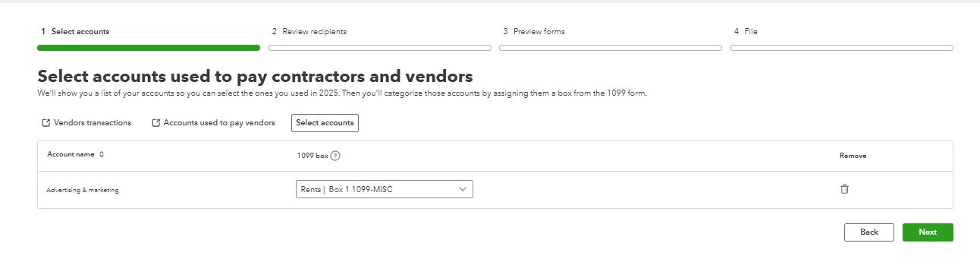Viewport: 980px width, 278px height.
Task: Open the Accounts used to pay vendors link
Action: click(213, 123)
